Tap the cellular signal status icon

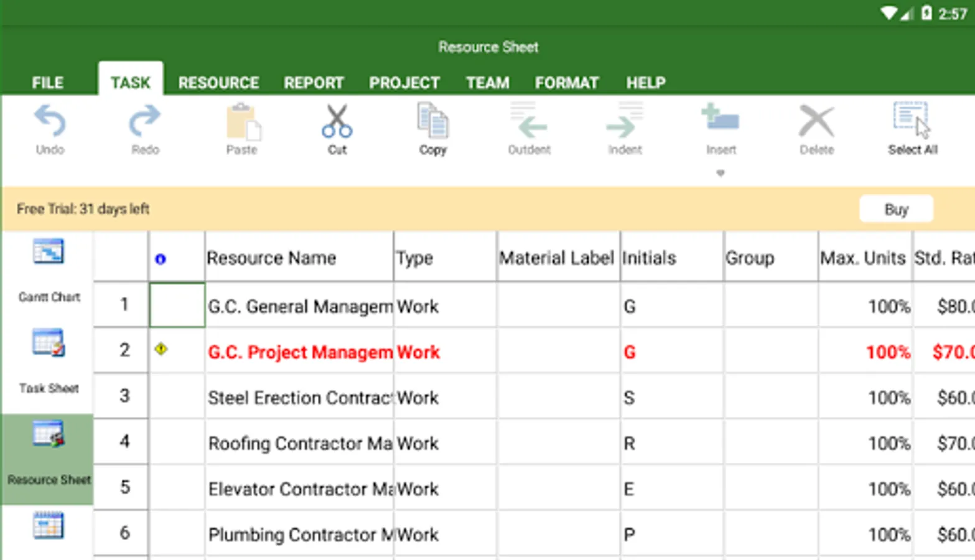click(x=906, y=14)
